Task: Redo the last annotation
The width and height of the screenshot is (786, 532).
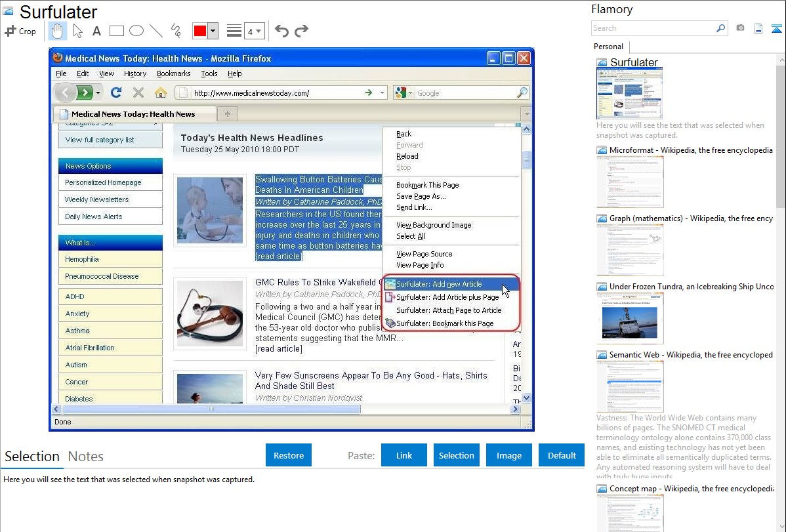Action: click(x=301, y=31)
